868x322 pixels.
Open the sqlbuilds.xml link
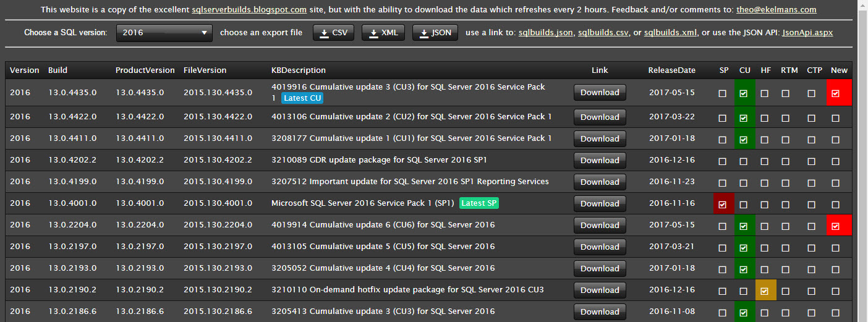point(670,33)
